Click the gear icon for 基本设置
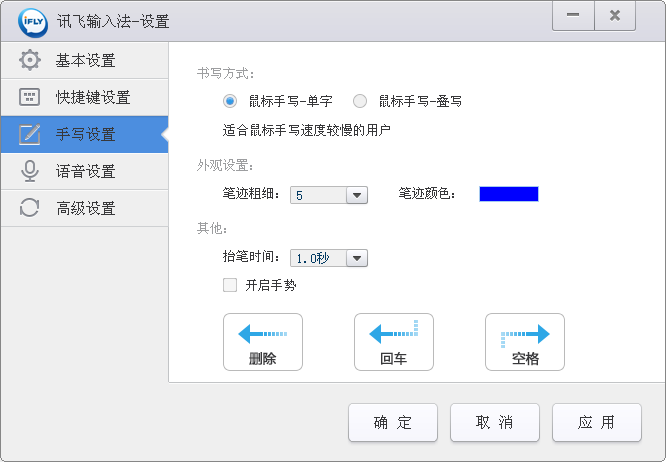The image size is (666, 462). click(30, 60)
